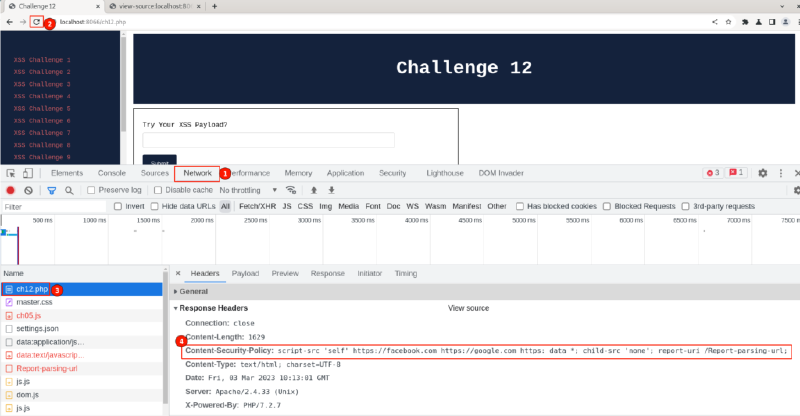800x416 pixels.
Task: Check the Disable cache option
Action: 159,190
